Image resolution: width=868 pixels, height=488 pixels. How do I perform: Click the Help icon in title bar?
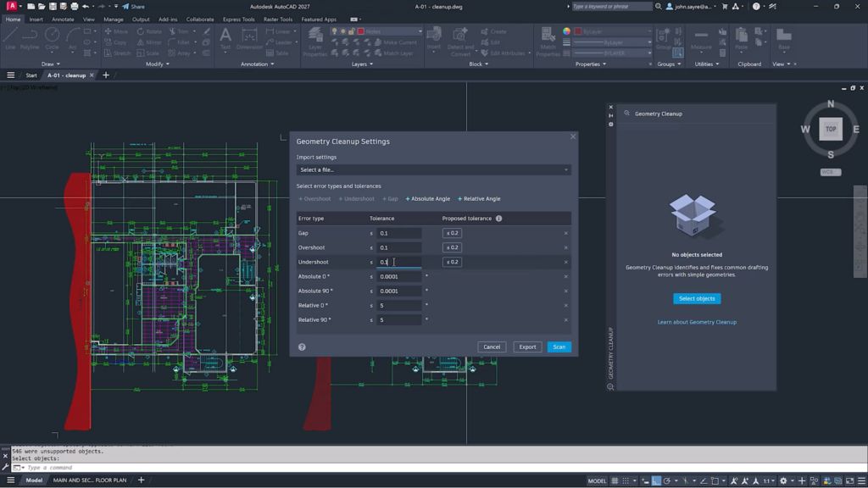(x=756, y=7)
